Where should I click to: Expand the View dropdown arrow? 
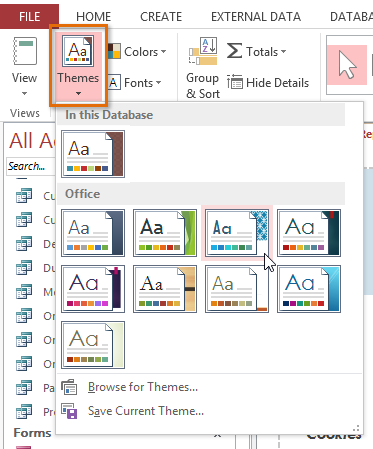coord(24,94)
